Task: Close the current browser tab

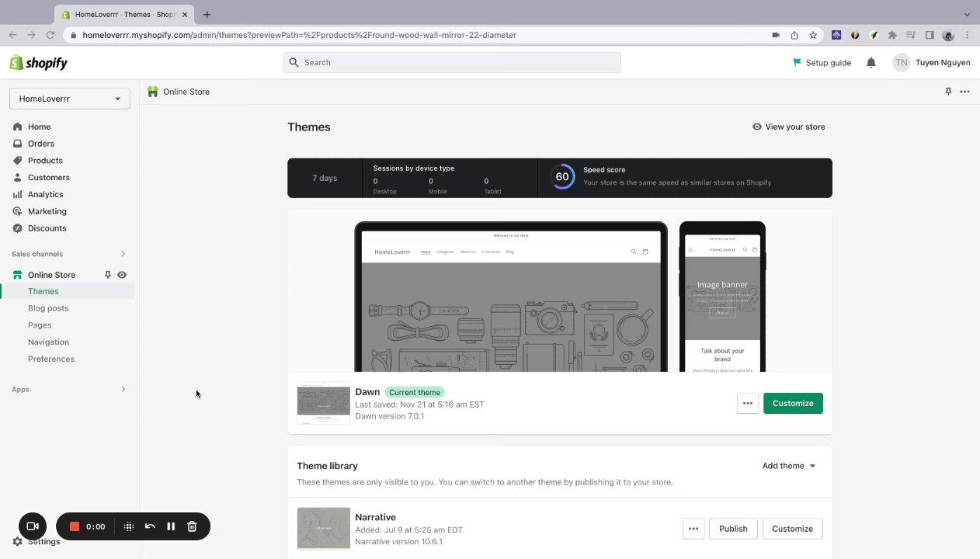Action: point(185,14)
